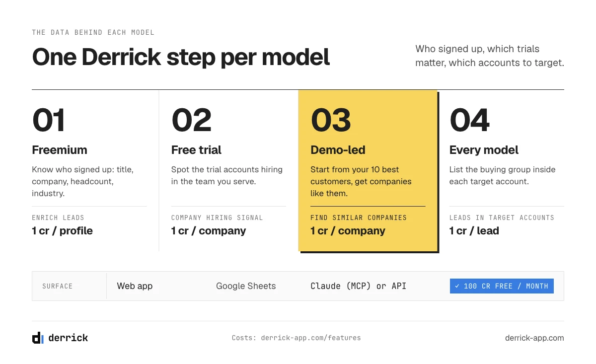The height and width of the screenshot is (364, 596).
Task: Click the derrick logo icon
Action: (x=38, y=338)
